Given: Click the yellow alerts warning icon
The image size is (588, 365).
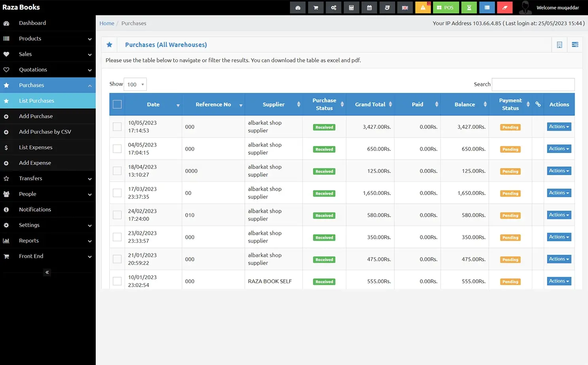Looking at the screenshot, I should pos(423,8).
